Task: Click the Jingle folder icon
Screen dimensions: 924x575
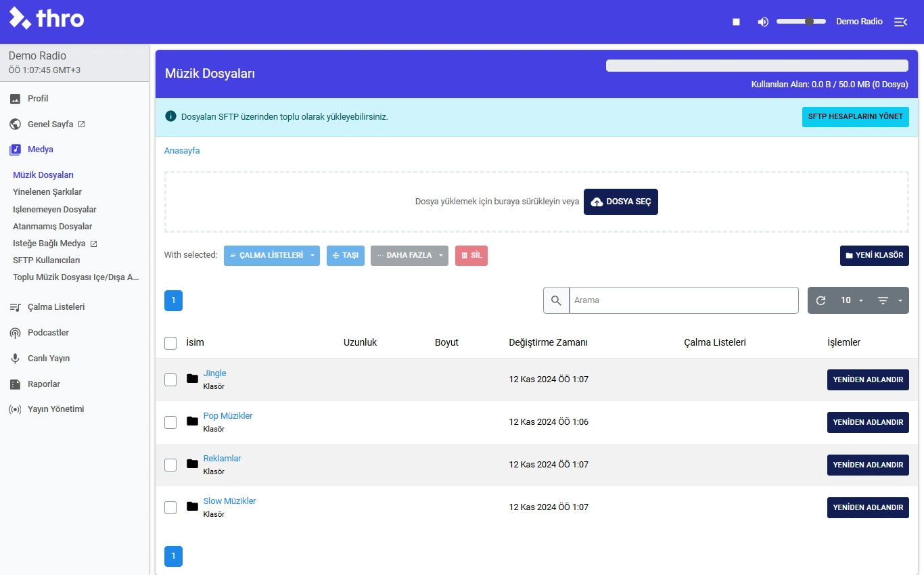Action: (x=192, y=379)
